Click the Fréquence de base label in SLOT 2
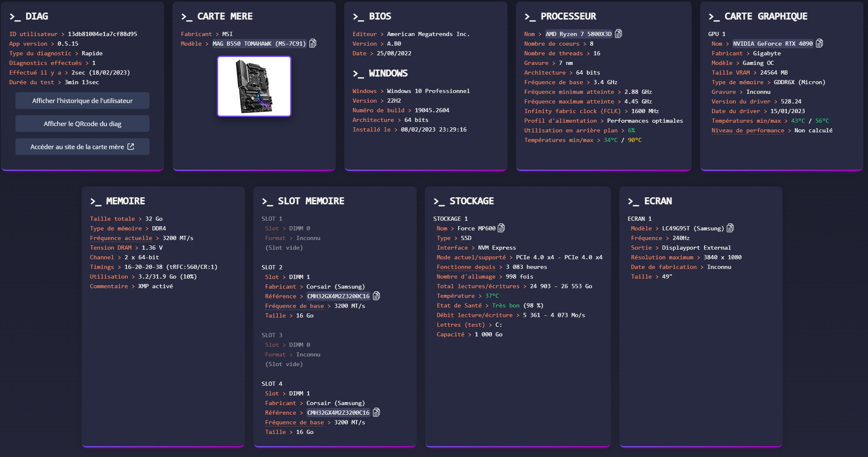The image size is (868, 457). pos(294,306)
